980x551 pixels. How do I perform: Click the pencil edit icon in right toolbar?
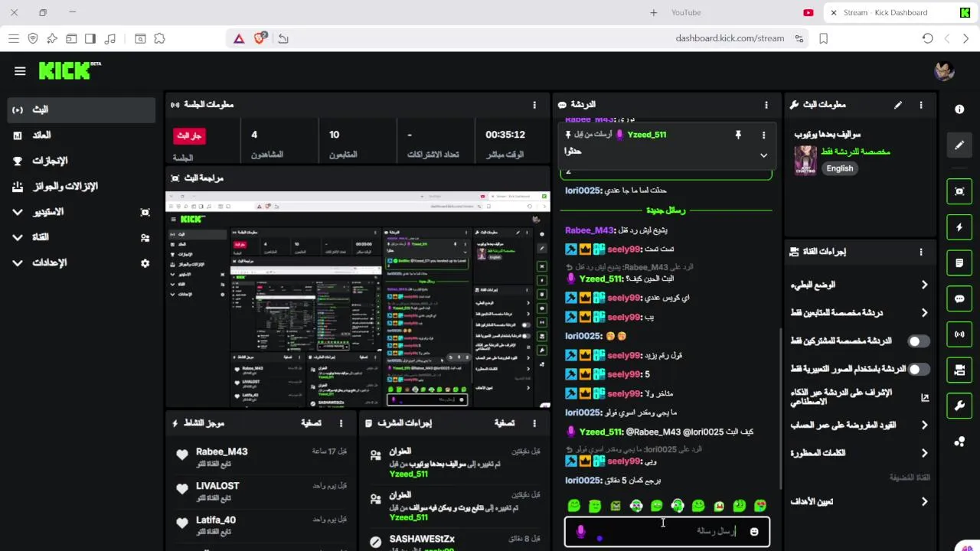(959, 145)
